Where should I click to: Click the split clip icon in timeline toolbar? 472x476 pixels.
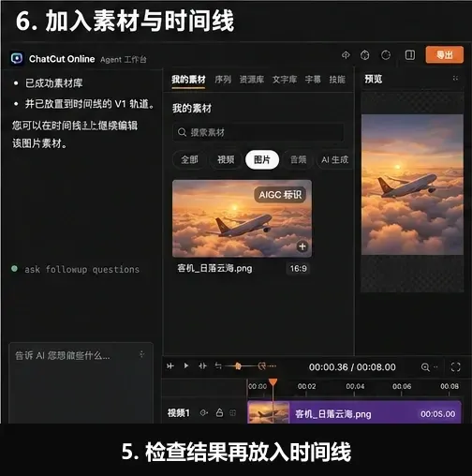click(x=170, y=365)
